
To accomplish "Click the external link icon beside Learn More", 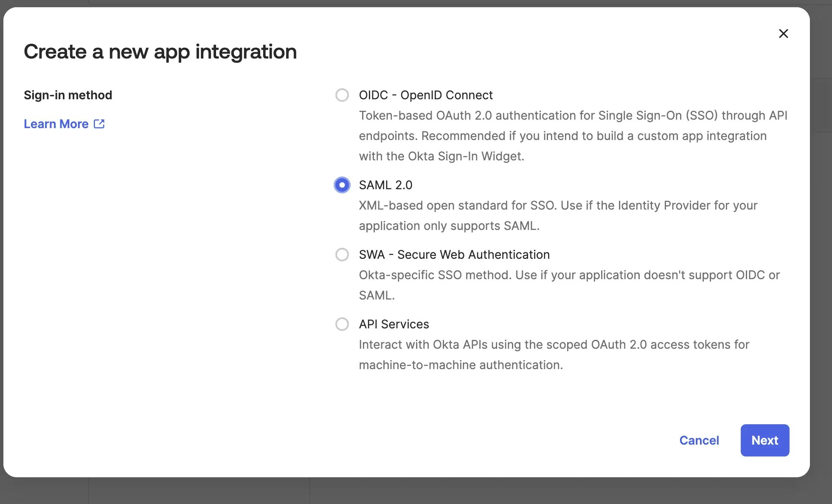I will pyautogui.click(x=99, y=124).
